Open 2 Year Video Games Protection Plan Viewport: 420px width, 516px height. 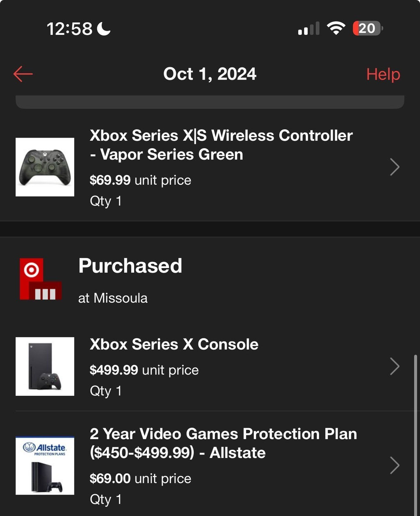(x=223, y=443)
